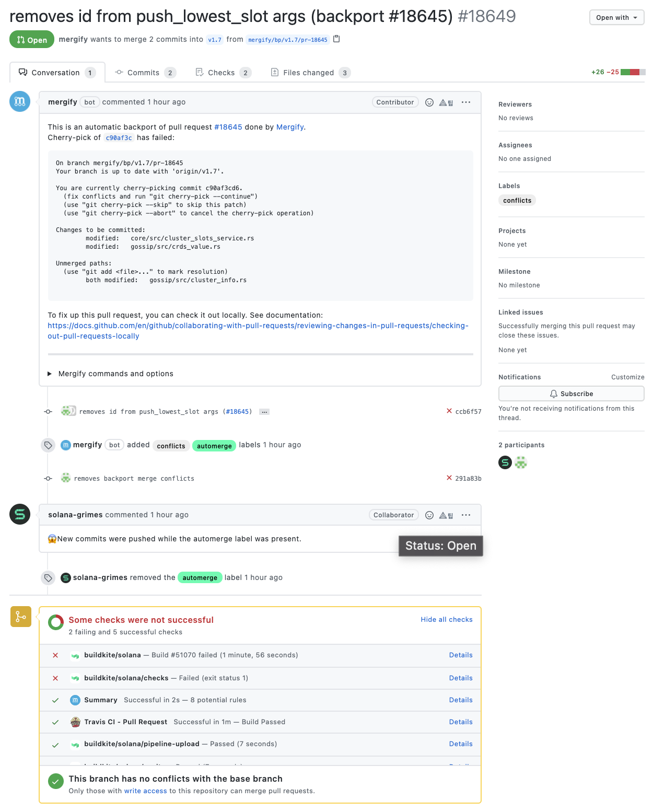Copy branch name clipboard icon
This screenshot has width=653, height=812.
coord(336,39)
